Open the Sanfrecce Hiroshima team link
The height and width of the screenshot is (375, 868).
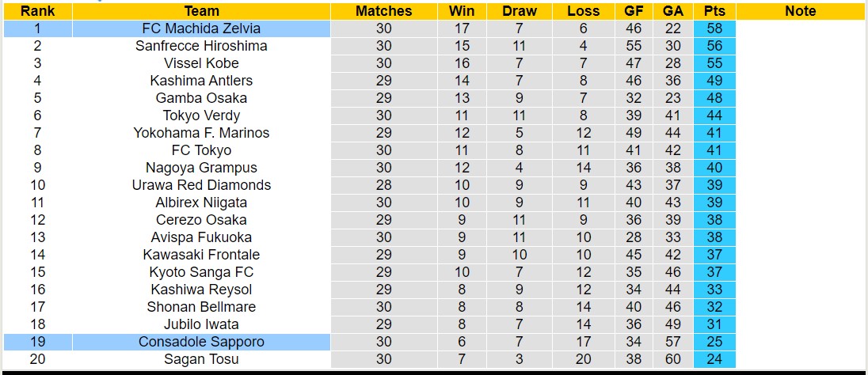point(201,46)
